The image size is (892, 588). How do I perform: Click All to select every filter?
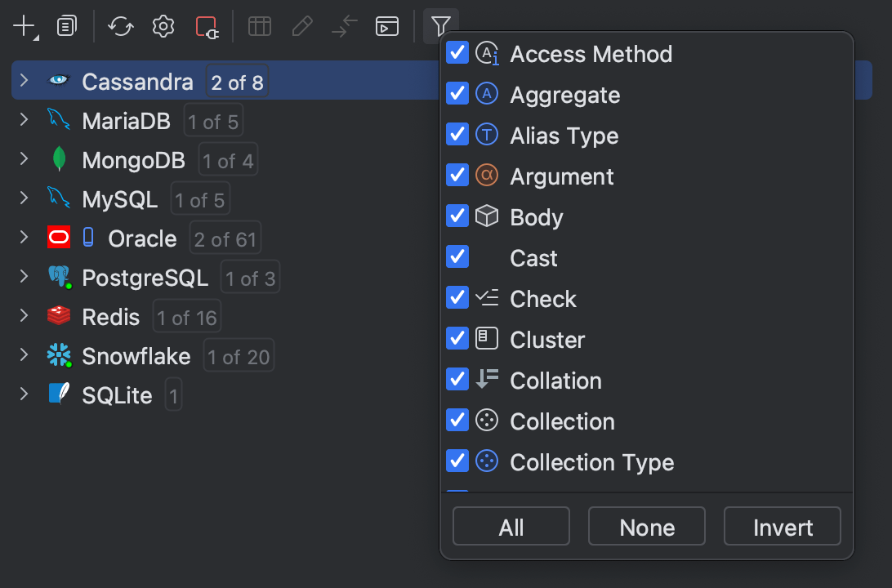click(x=511, y=526)
